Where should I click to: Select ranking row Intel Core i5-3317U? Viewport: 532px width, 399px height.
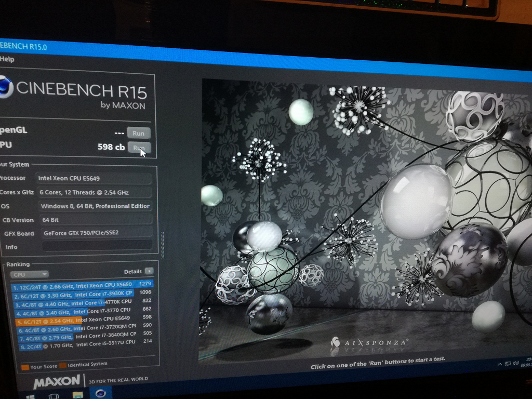tap(86, 345)
